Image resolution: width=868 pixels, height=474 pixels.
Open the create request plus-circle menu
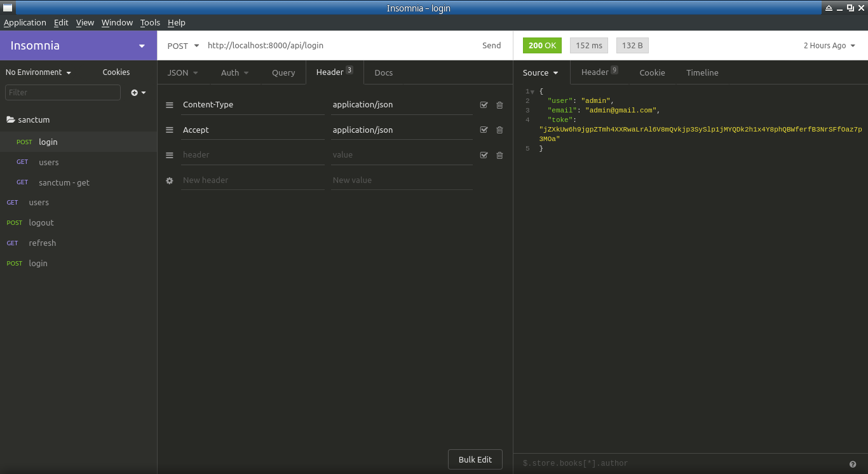click(x=139, y=93)
